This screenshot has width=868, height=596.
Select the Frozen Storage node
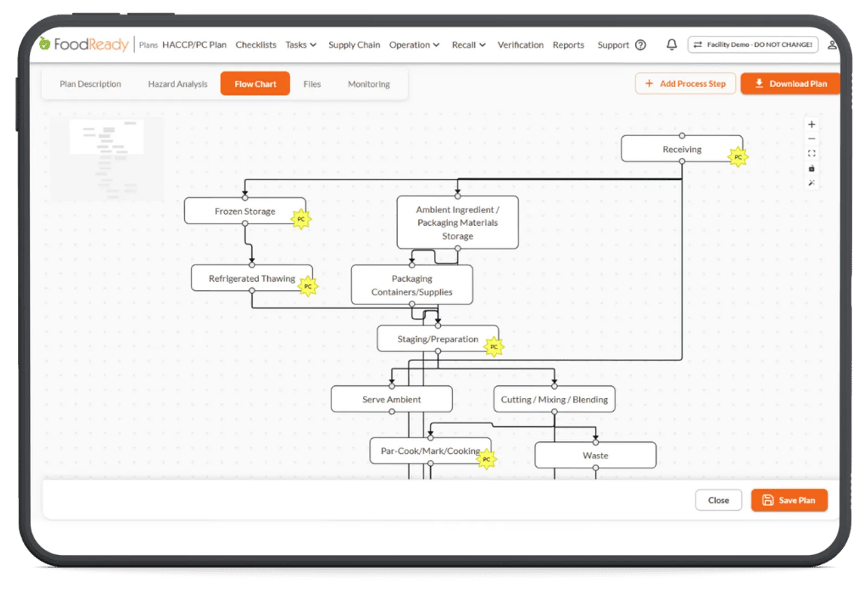point(245,211)
